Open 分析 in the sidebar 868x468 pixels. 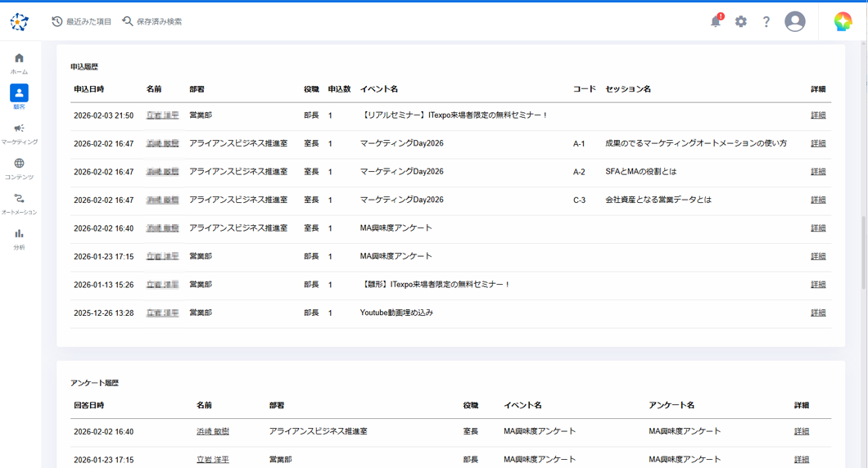click(x=19, y=239)
